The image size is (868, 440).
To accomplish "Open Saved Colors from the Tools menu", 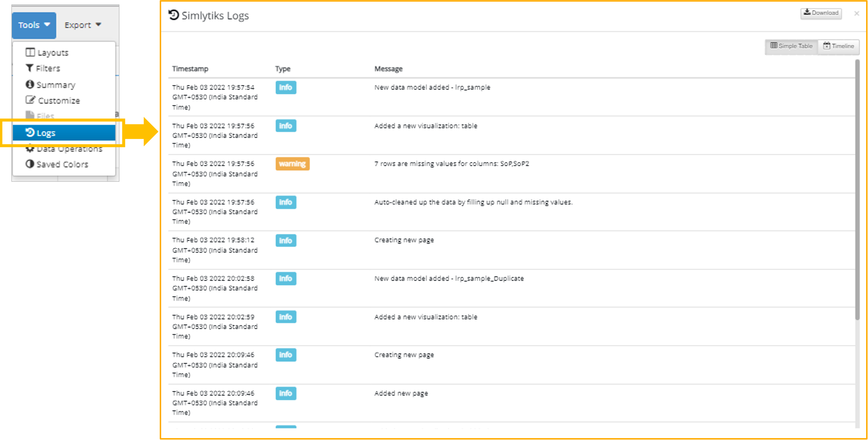I will coord(64,164).
